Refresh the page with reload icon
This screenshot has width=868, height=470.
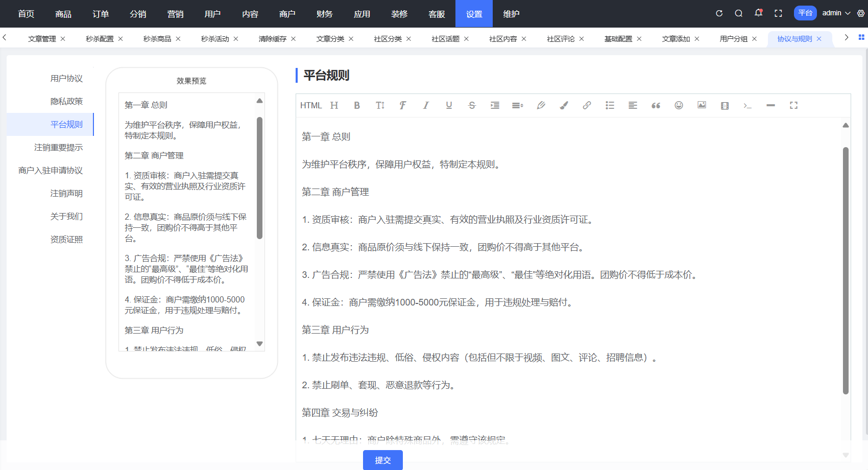719,13
